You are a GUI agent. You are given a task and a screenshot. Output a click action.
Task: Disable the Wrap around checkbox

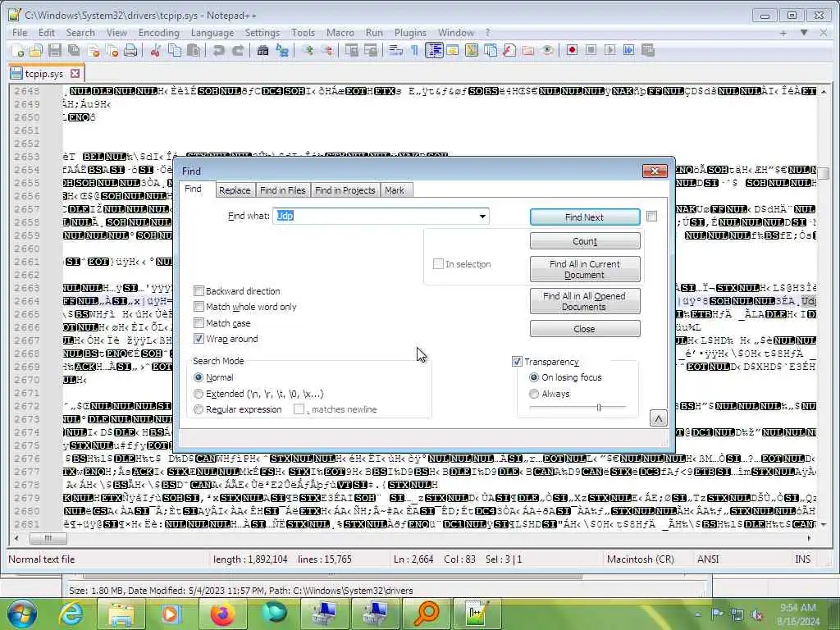(199, 339)
